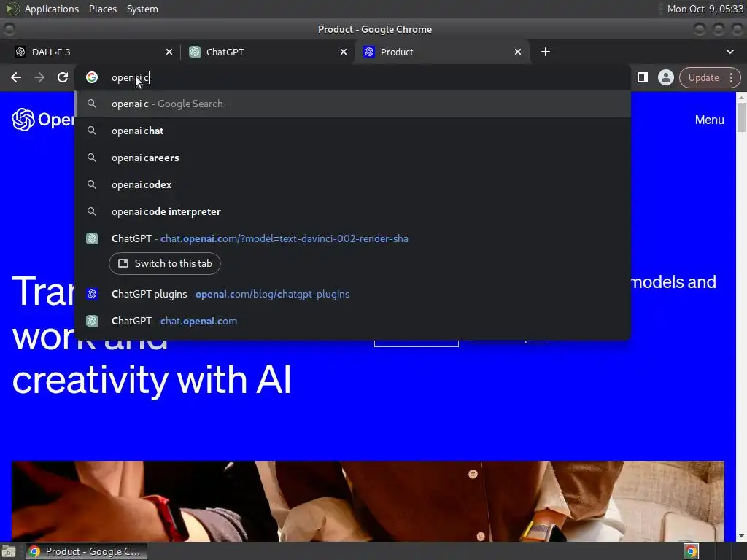Image resolution: width=747 pixels, height=560 pixels.
Task: Open Chrome's three-dot menu
Action: [x=731, y=77]
